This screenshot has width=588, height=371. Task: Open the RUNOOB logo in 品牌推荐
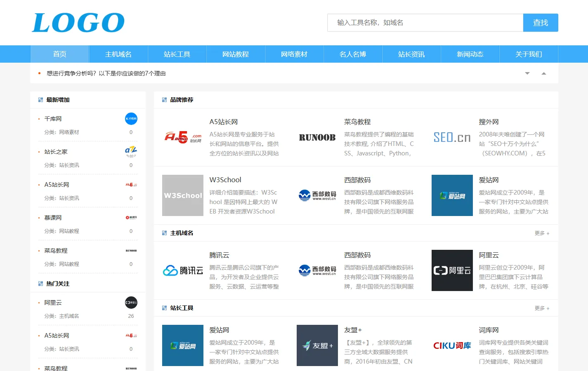317,137
